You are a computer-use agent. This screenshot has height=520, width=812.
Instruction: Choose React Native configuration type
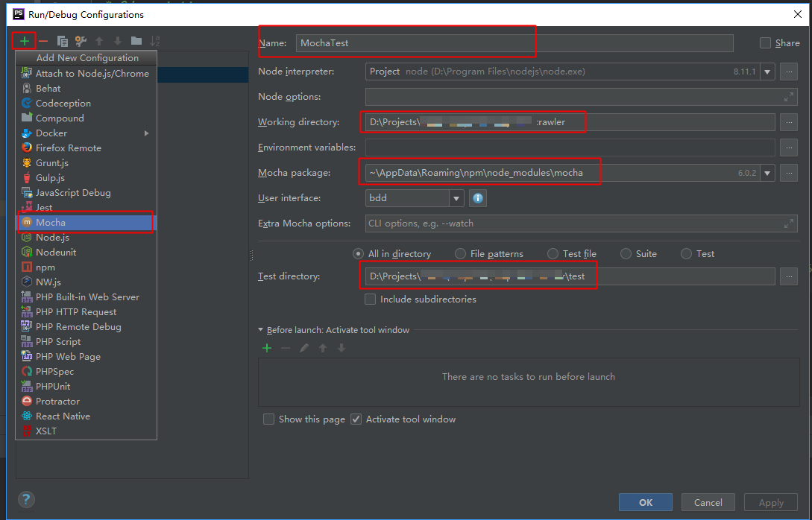click(x=86, y=416)
